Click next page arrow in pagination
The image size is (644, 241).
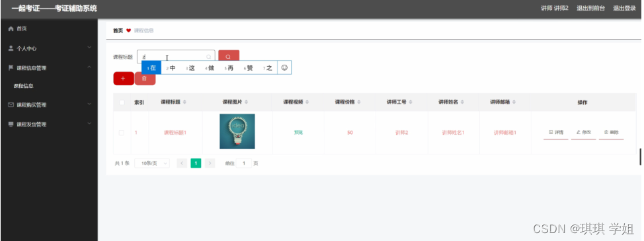click(x=210, y=163)
